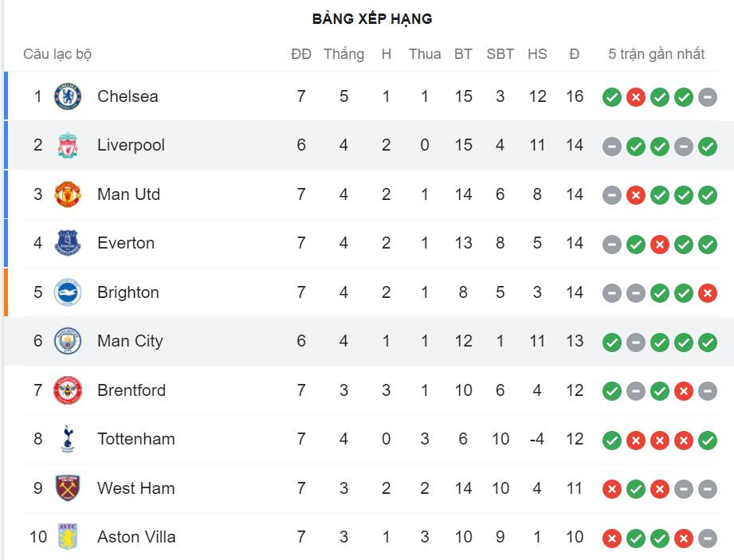The height and width of the screenshot is (560, 734).
Task: Open the Aston Villa team name link
Action: click(x=135, y=537)
